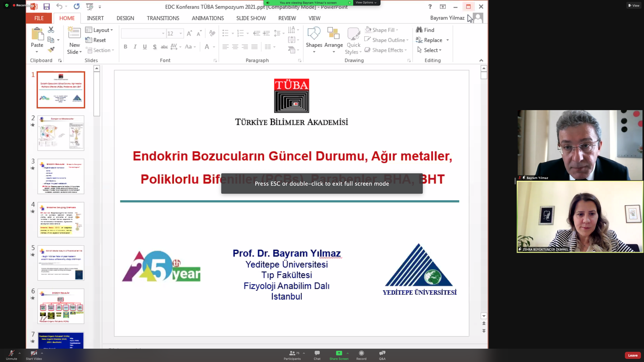Image resolution: width=644 pixels, height=362 pixels.
Task: Switch to the ANIMATIONS tab
Action: point(208,18)
